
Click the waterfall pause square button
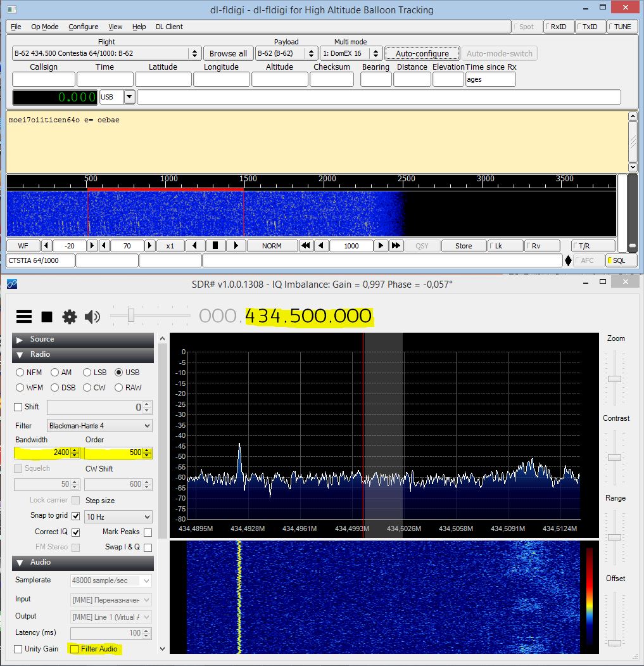pyautogui.click(x=215, y=246)
